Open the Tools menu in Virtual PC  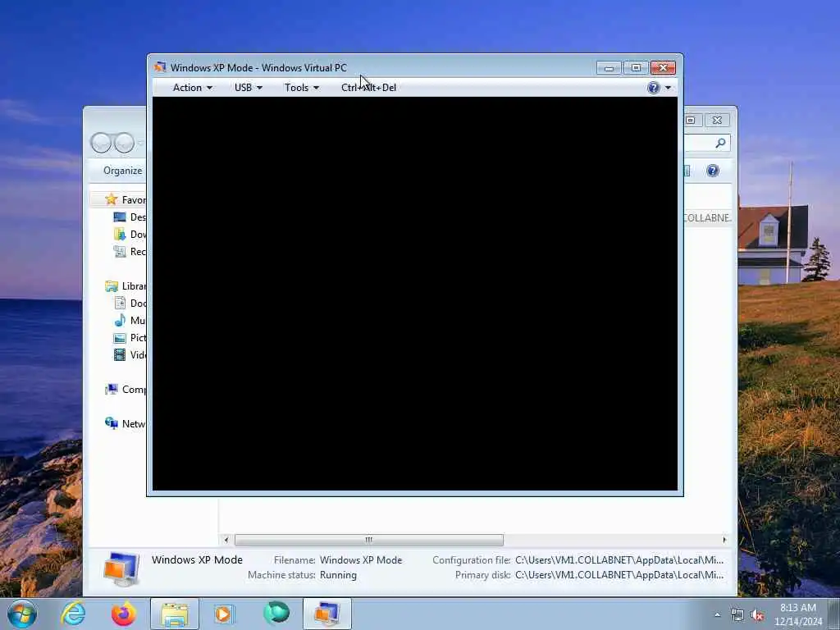click(x=301, y=87)
